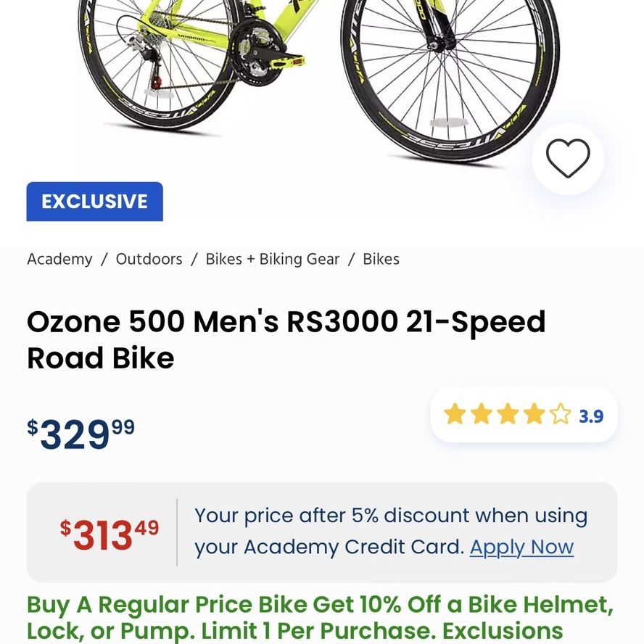Click the $329.99 regular price

tap(81, 433)
